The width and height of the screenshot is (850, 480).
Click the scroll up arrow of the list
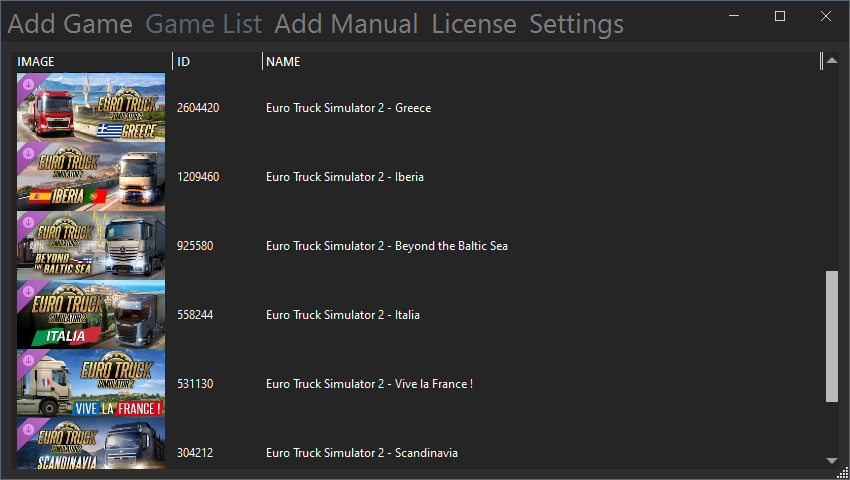click(x=832, y=61)
